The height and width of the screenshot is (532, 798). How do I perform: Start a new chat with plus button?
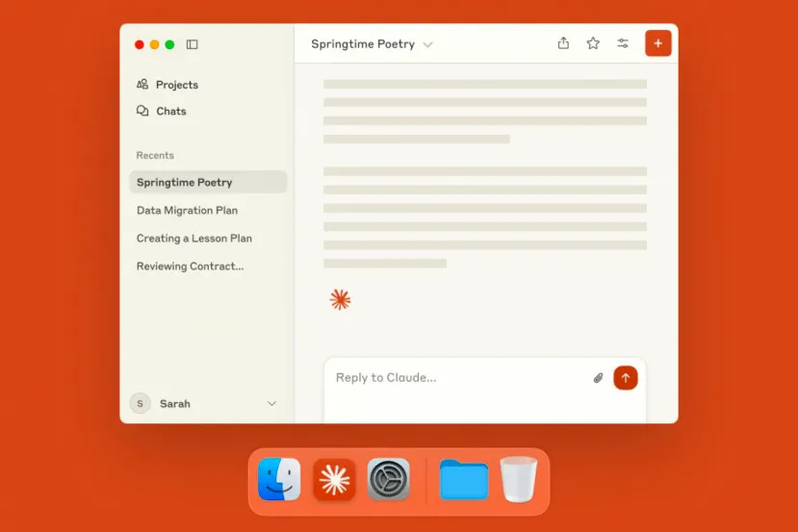pyautogui.click(x=658, y=43)
